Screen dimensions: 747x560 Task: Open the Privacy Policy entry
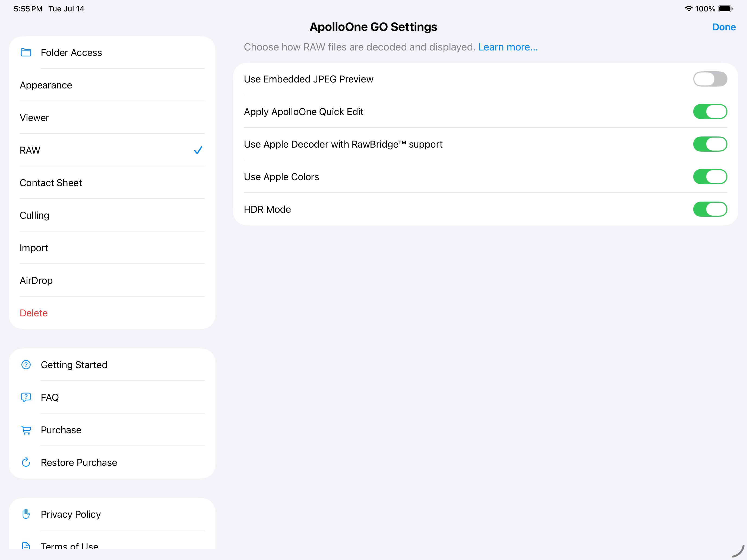(112, 514)
